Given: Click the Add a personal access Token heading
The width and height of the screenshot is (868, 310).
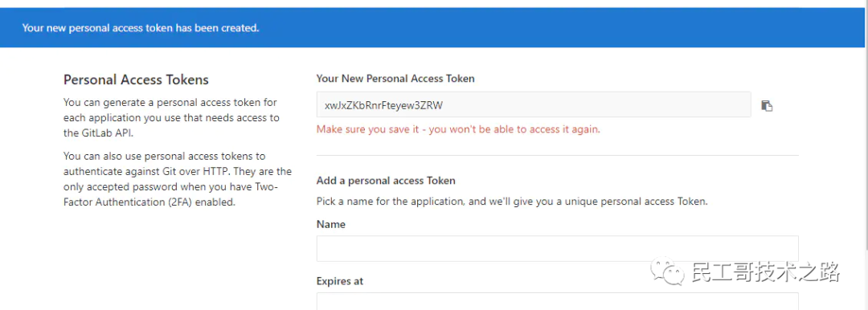Looking at the screenshot, I should 386,181.
